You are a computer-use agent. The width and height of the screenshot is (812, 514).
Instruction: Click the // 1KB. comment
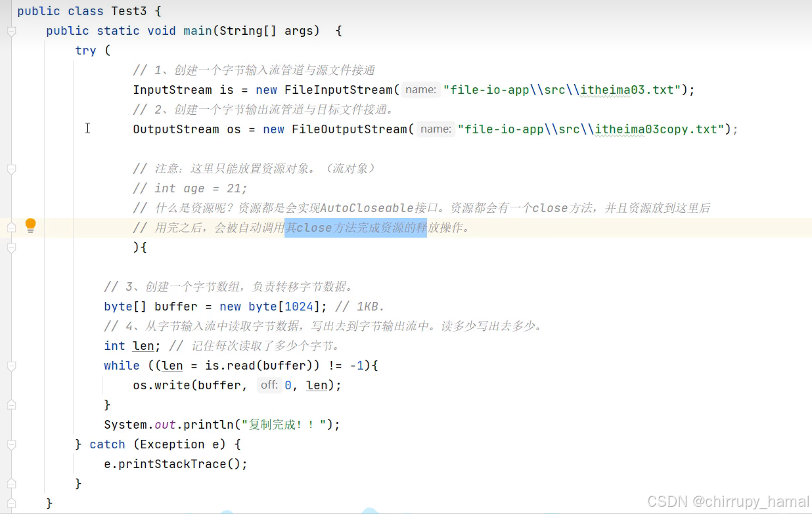coord(360,307)
